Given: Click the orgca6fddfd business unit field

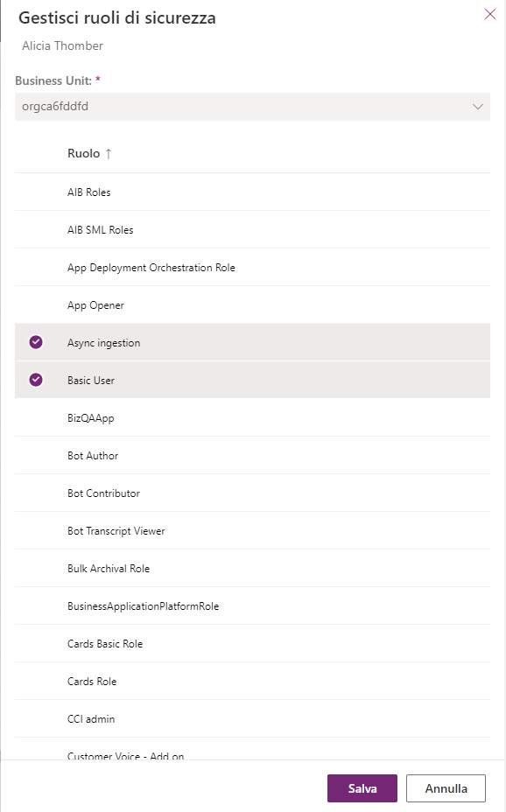Looking at the screenshot, I should point(252,107).
